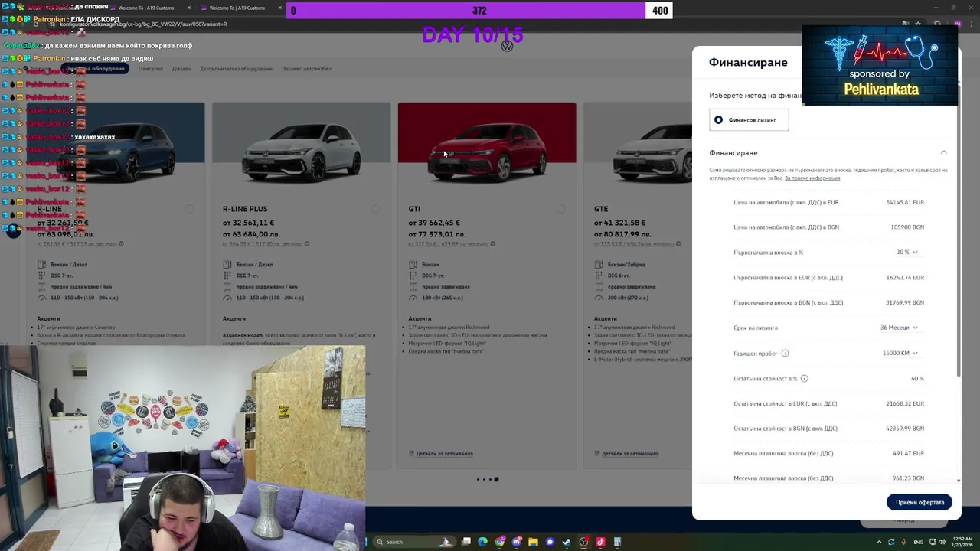This screenshot has width=980, height=551.
Task: Collapse the Финансиране section chevron
Action: click(x=943, y=152)
